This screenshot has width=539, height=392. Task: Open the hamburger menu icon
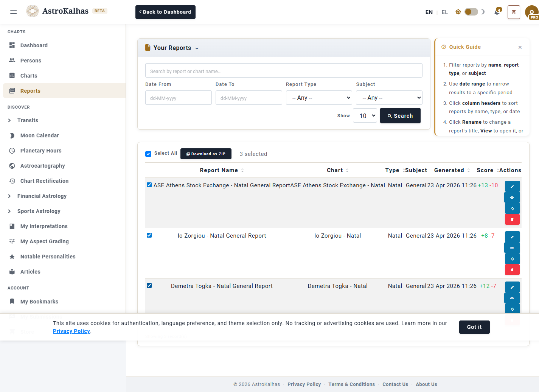tap(14, 12)
